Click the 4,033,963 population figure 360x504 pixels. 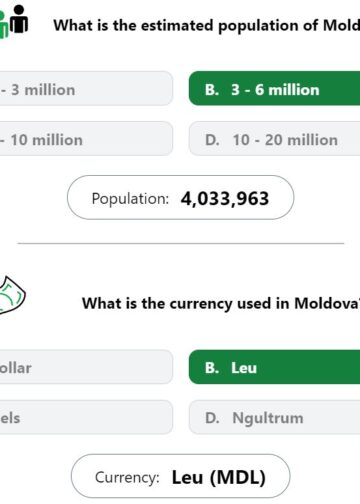coord(225,199)
